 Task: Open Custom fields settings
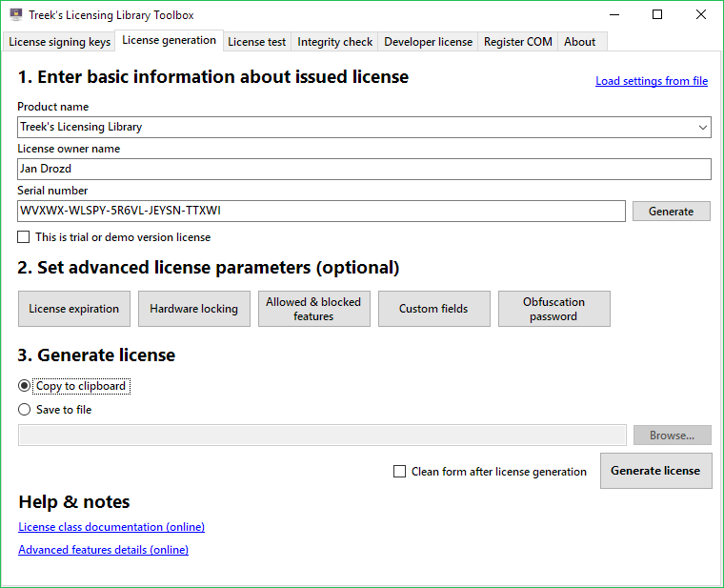(434, 309)
